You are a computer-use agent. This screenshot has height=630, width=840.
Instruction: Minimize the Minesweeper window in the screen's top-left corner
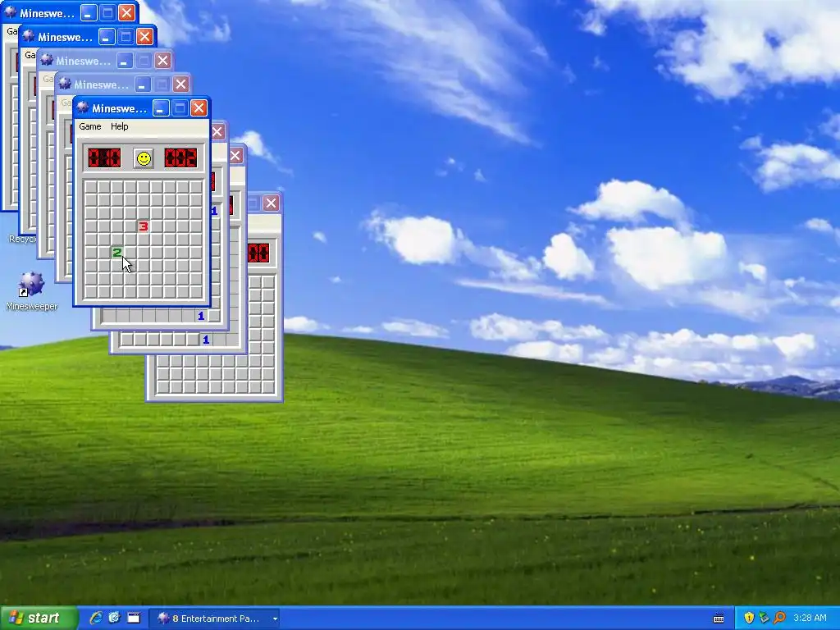(x=89, y=13)
